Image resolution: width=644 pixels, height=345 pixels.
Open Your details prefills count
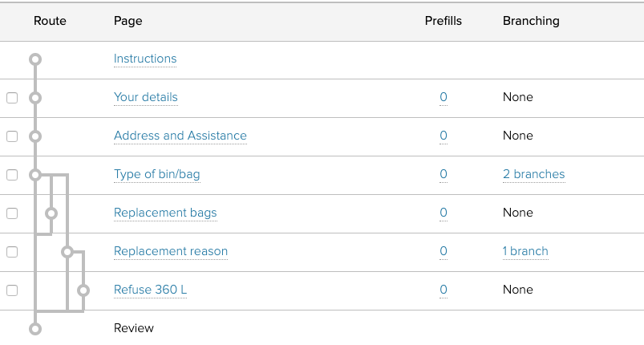coord(444,97)
